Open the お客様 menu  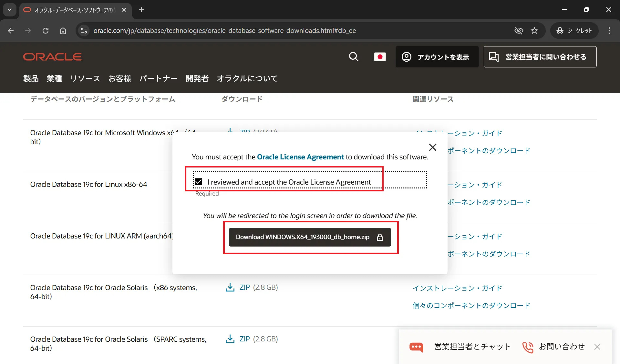point(120,78)
